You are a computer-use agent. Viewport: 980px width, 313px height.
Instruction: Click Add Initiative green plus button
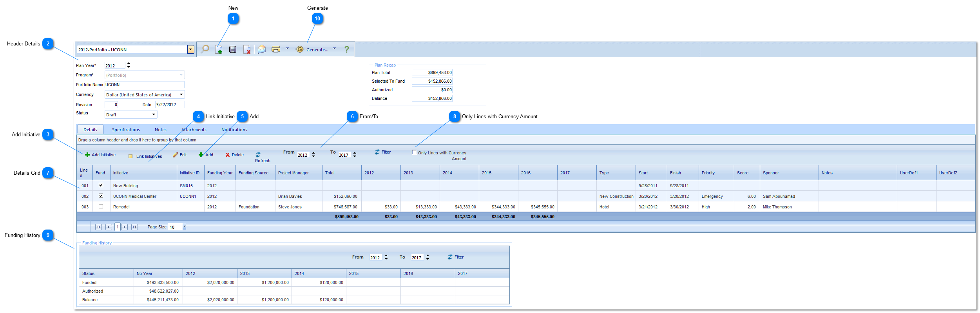coord(100,155)
